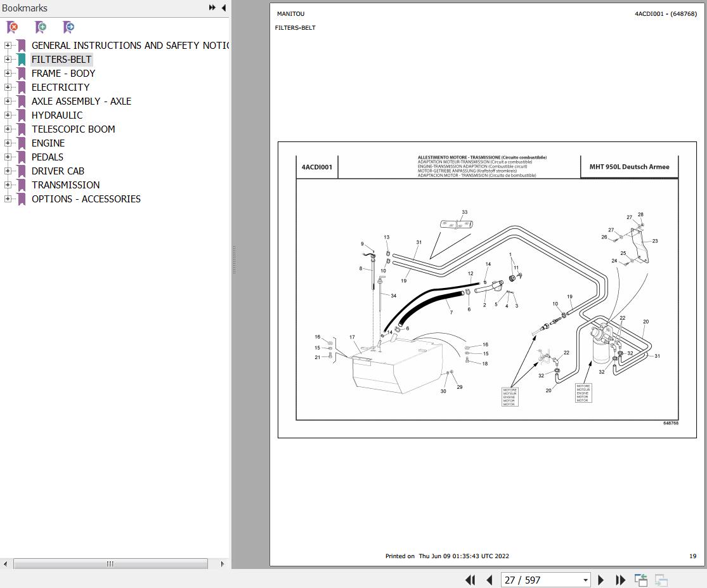Expand the TRANSMISSION bookmark node
Viewport: 707px width, 588px height.
8,185
